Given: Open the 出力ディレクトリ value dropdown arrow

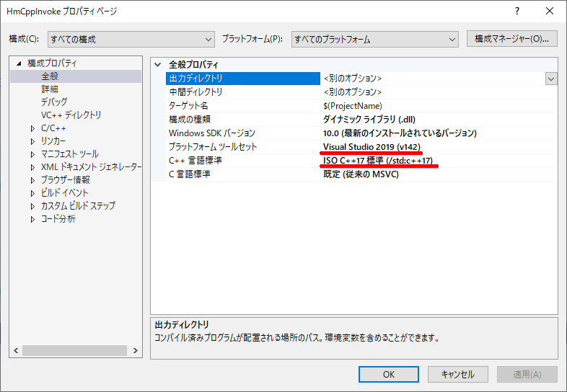Looking at the screenshot, I should tap(551, 79).
